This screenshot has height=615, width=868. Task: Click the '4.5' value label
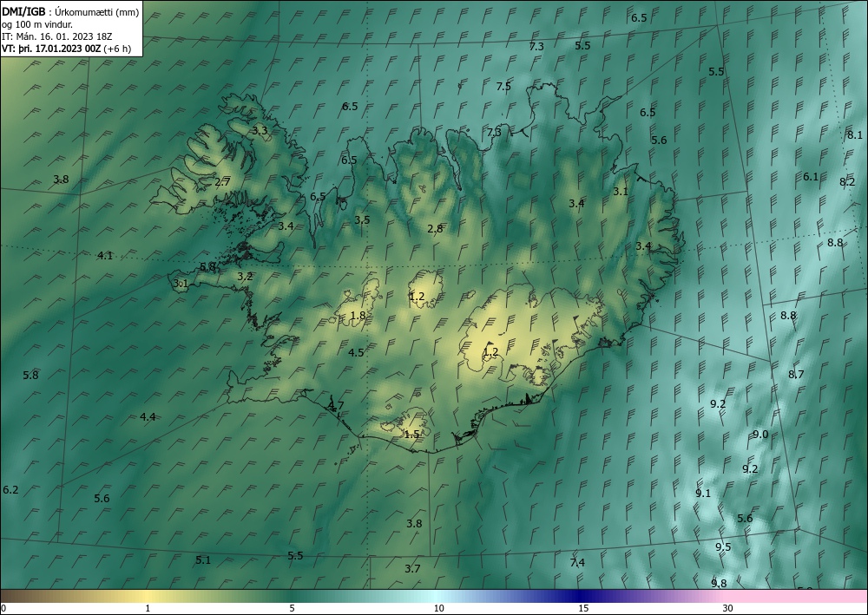pyautogui.click(x=356, y=352)
